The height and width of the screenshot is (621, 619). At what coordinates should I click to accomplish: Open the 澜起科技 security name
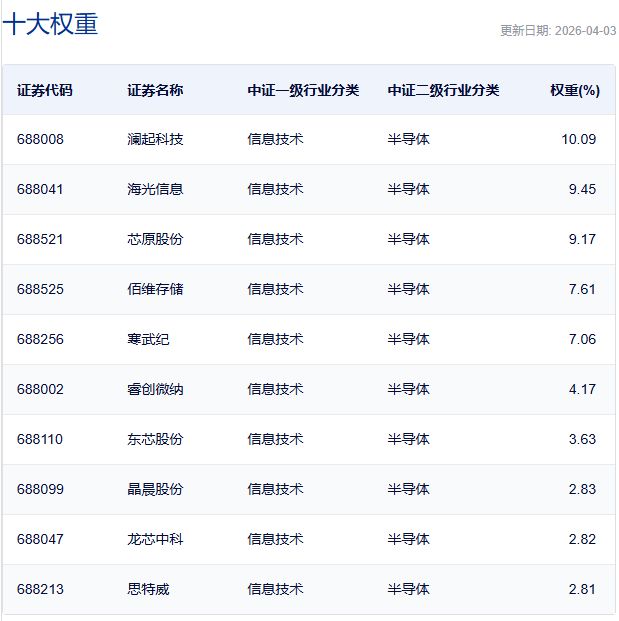(155, 139)
